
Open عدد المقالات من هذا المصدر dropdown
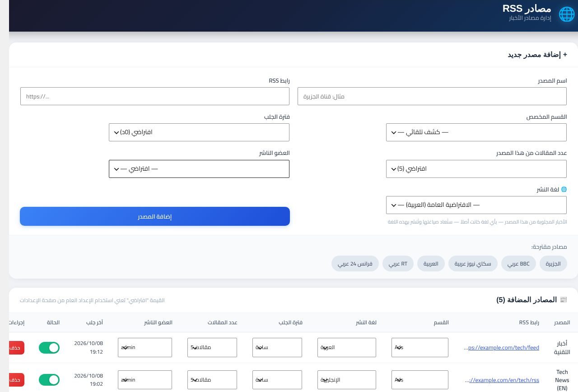click(x=476, y=169)
